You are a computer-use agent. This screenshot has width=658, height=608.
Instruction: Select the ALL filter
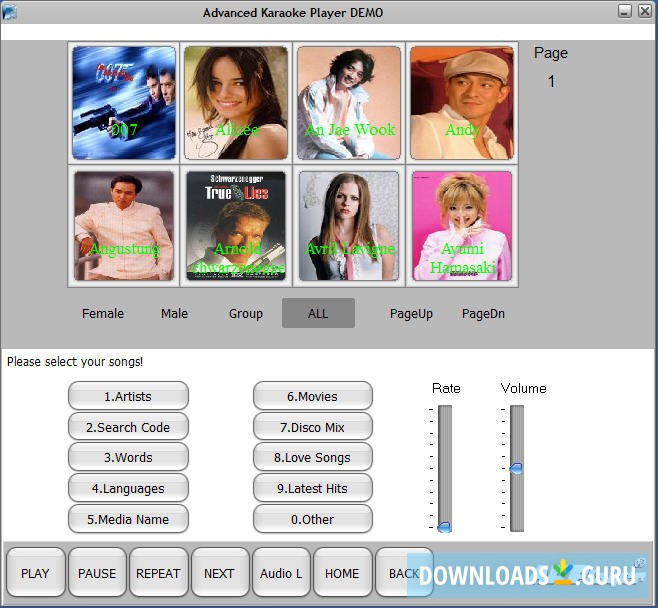click(x=318, y=313)
